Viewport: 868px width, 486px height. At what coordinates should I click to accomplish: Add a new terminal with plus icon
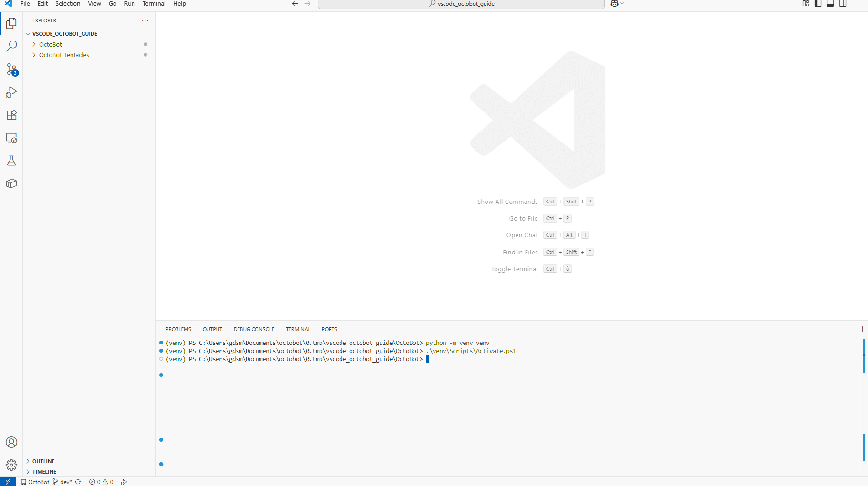[862, 329]
